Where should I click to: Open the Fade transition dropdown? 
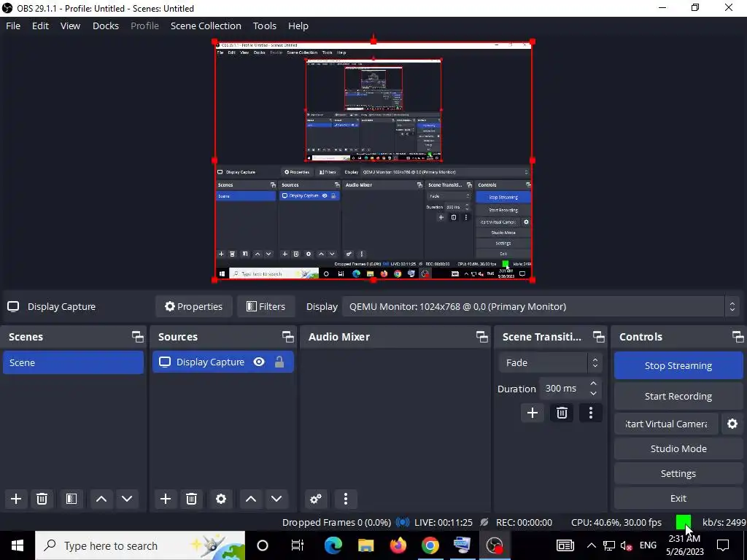(550, 362)
